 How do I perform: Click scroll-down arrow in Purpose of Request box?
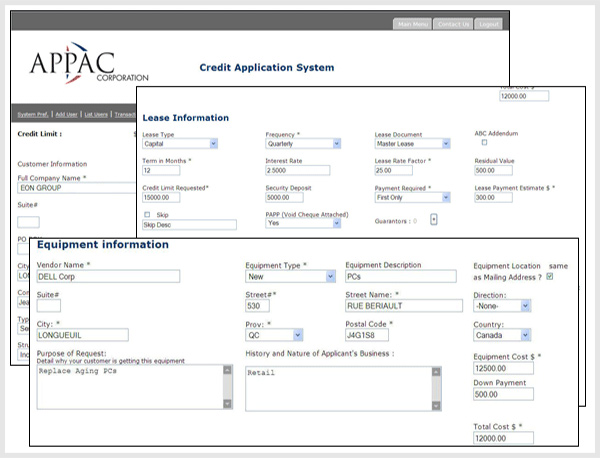pyautogui.click(x=227, y=404)
